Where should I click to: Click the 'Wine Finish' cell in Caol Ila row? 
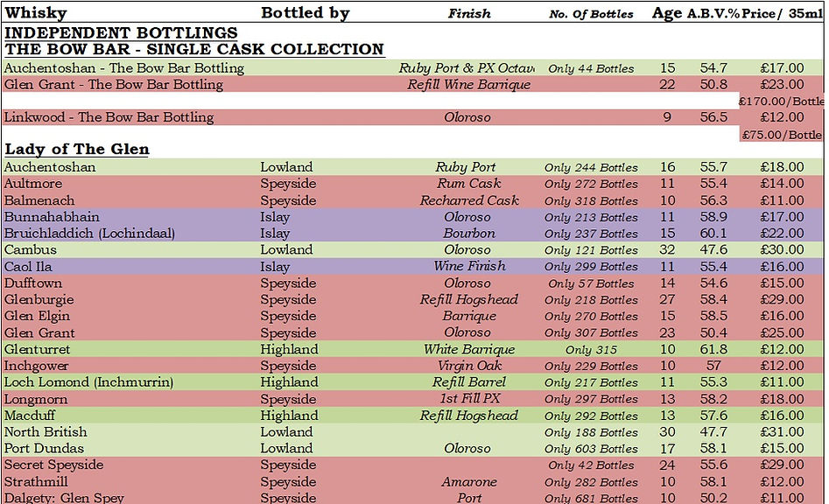[469, 266]
